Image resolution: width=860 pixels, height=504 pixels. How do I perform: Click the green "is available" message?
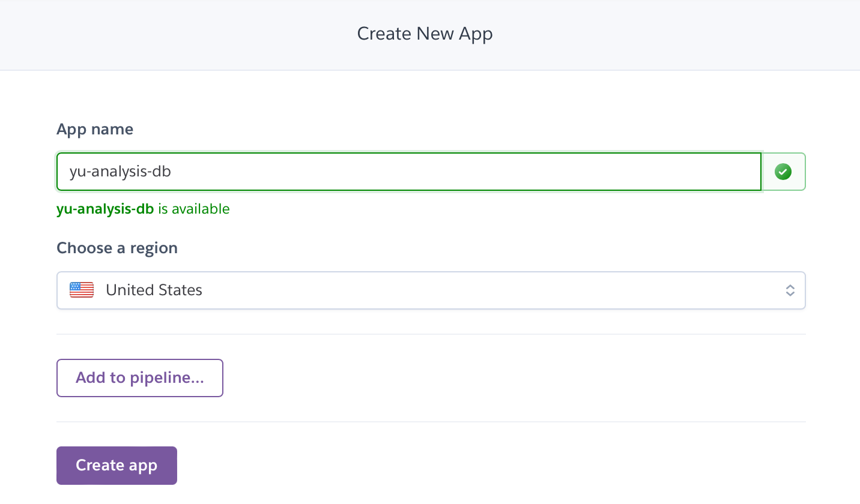tap(193, 209)
